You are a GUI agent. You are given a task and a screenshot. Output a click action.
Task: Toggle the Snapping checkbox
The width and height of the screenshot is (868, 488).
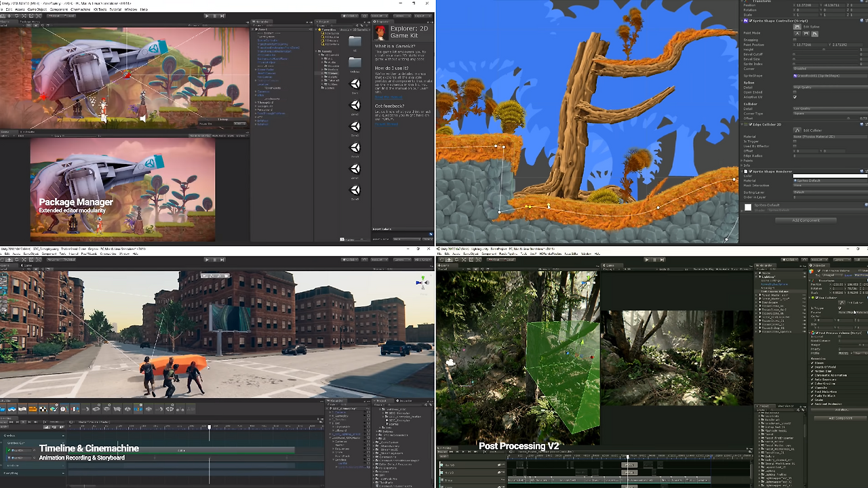795,39
